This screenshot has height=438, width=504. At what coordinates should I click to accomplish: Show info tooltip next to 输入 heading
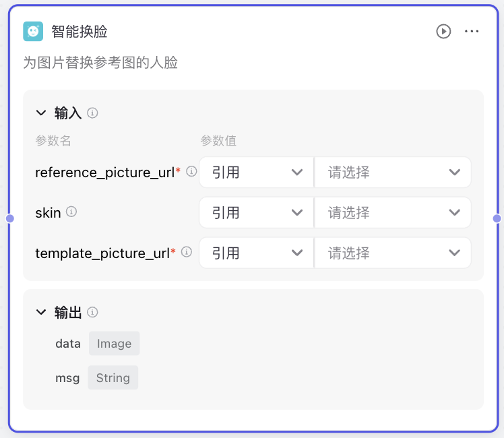point(92,113)
